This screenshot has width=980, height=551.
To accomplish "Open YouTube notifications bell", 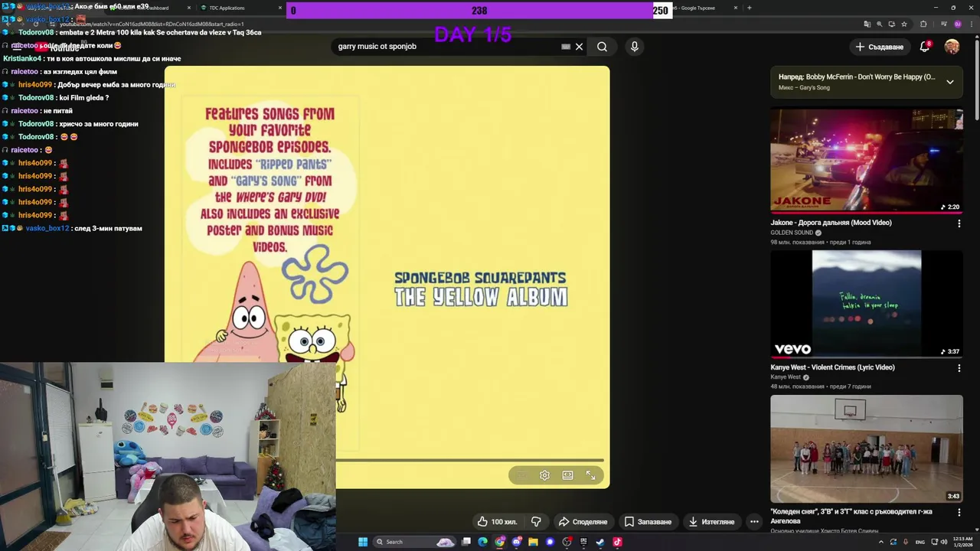I will [925, 47].
